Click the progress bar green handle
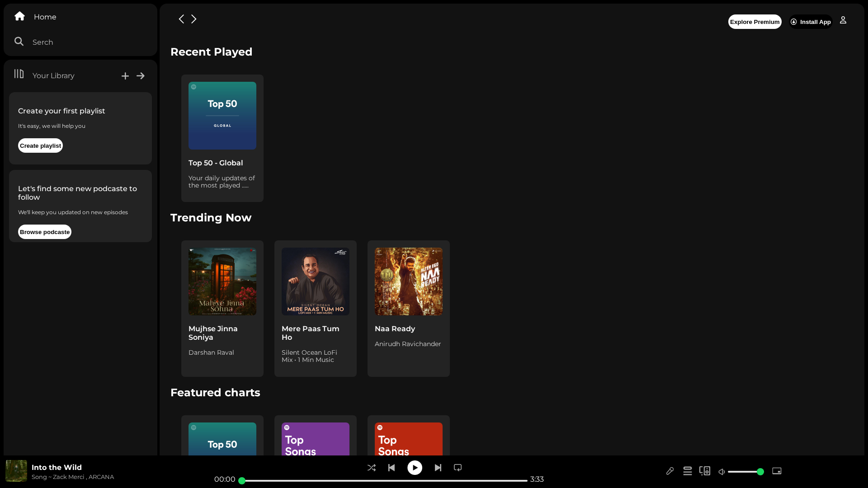The width and height of the screenshot is (868, 488). 242,481
